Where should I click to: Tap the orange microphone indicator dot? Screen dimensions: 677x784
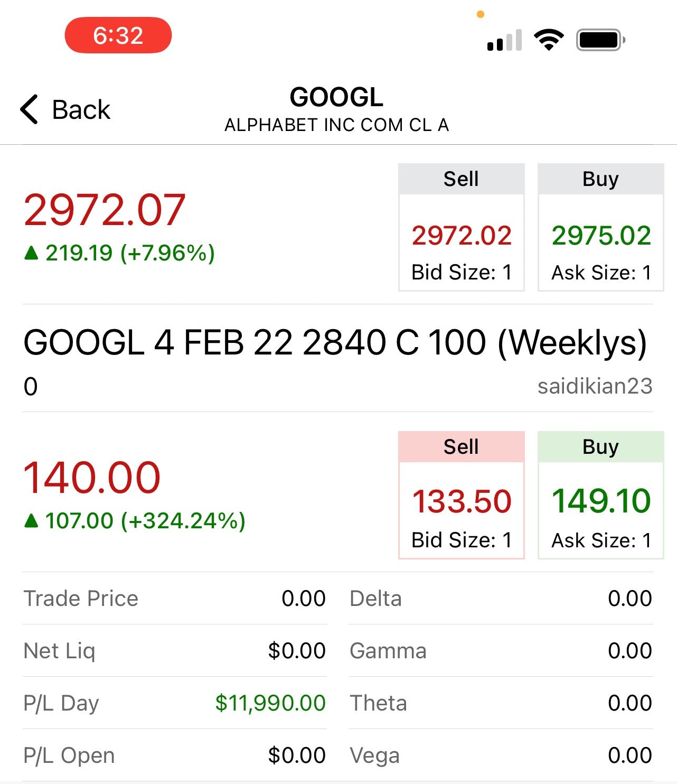click(x=481, y=14)
